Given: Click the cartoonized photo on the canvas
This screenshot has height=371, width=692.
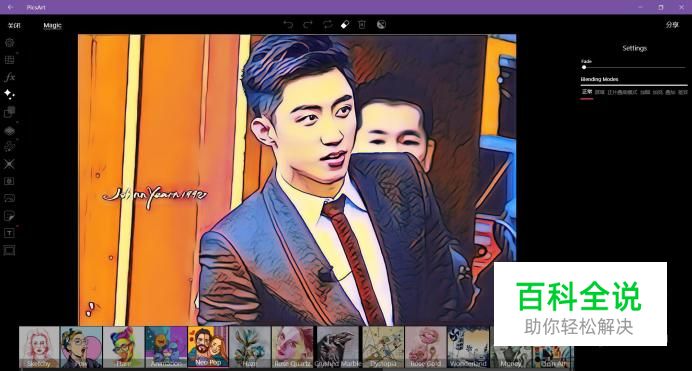Looking at the screenshot, I should tap(297, 180).
